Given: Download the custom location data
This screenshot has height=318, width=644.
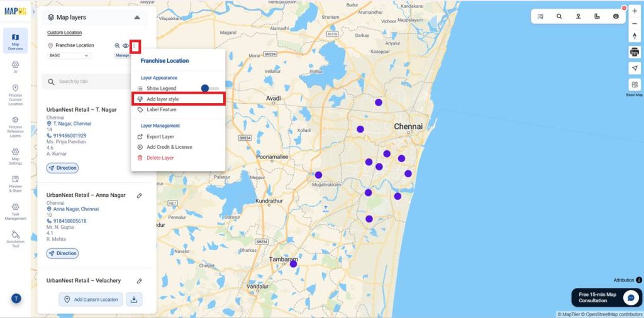Looking at the screenshot, I should tap(134, 299).
